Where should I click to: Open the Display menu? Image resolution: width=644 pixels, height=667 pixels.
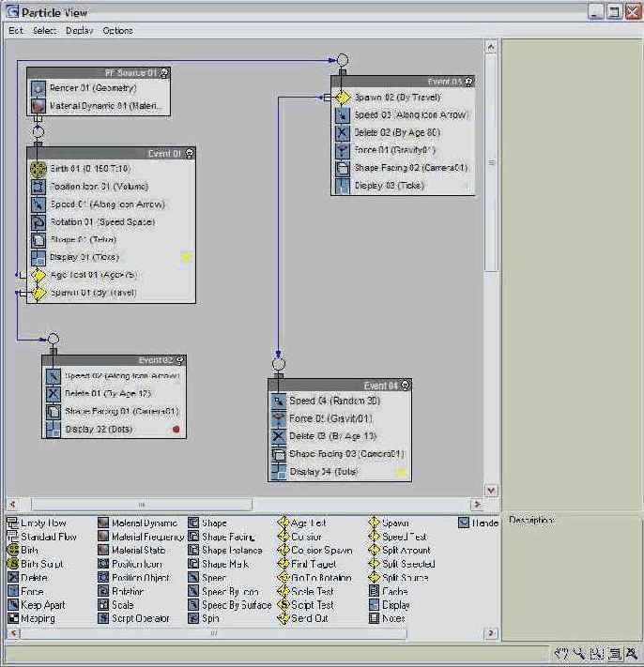80,31
